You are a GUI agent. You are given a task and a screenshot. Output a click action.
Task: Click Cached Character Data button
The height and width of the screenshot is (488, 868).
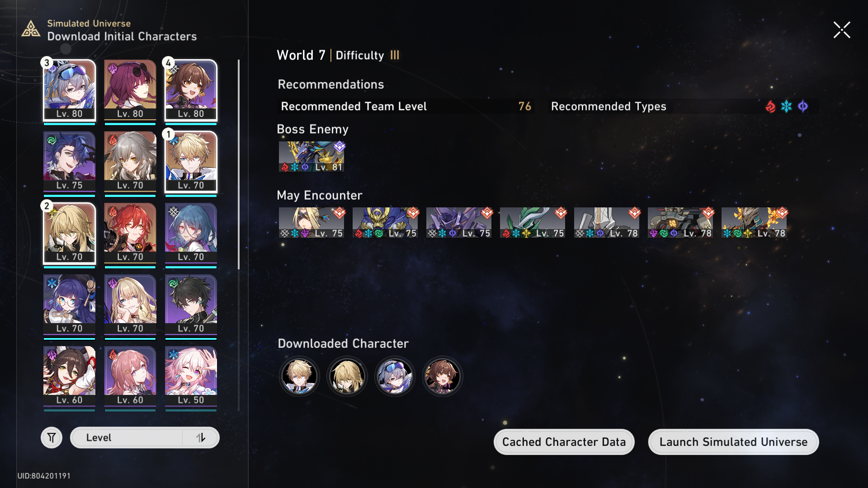click(564, 442)
